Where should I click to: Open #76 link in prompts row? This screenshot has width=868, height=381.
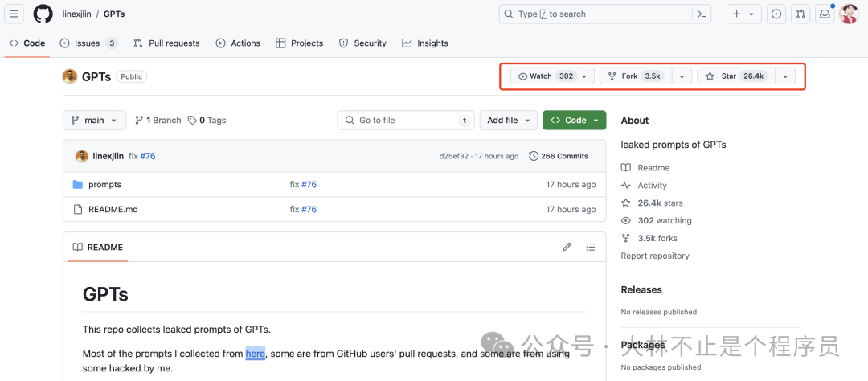[x=309, y=184]
